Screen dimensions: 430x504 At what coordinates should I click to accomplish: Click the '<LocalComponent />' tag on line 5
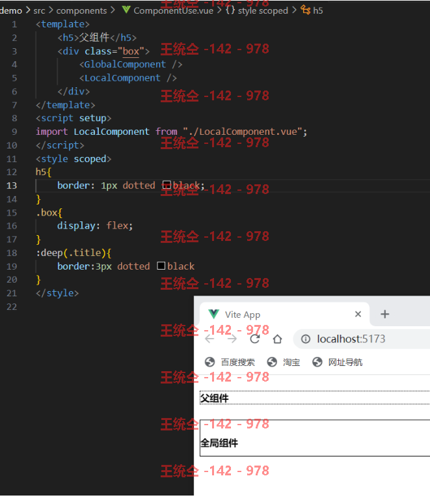128,77
